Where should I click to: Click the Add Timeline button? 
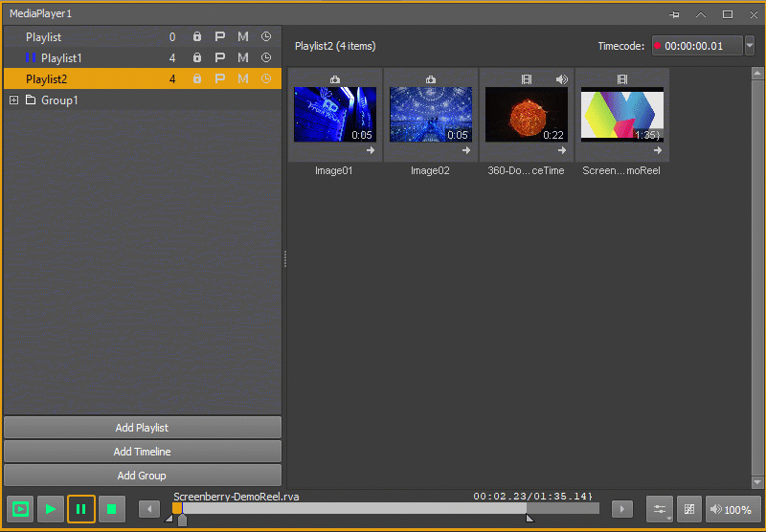[x=142, y=452]
